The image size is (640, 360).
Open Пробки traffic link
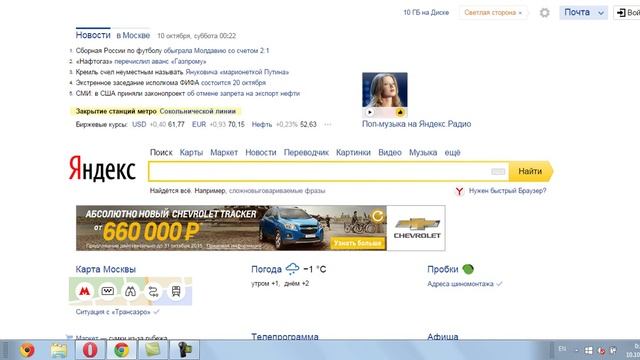pyautogui.click(x=442, y=269)
